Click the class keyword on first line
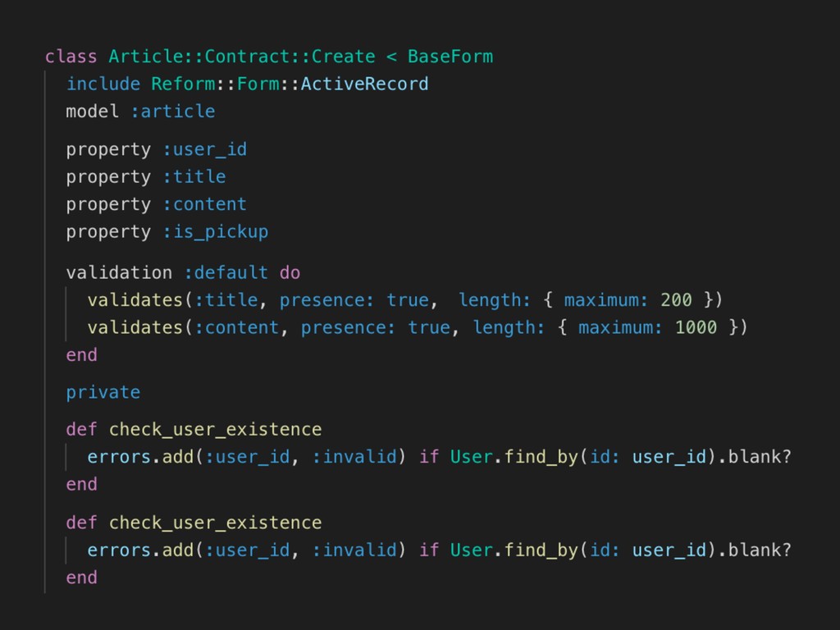The width and height of the screenshot is (840, 630). 71,57
